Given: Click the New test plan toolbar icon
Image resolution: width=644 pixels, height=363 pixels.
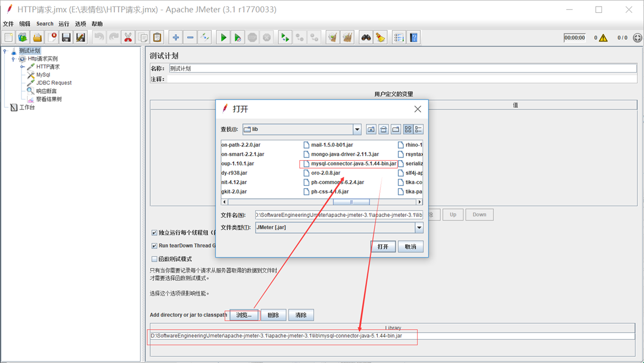Looking at the screenshot, I should click(x=8, y=38).
